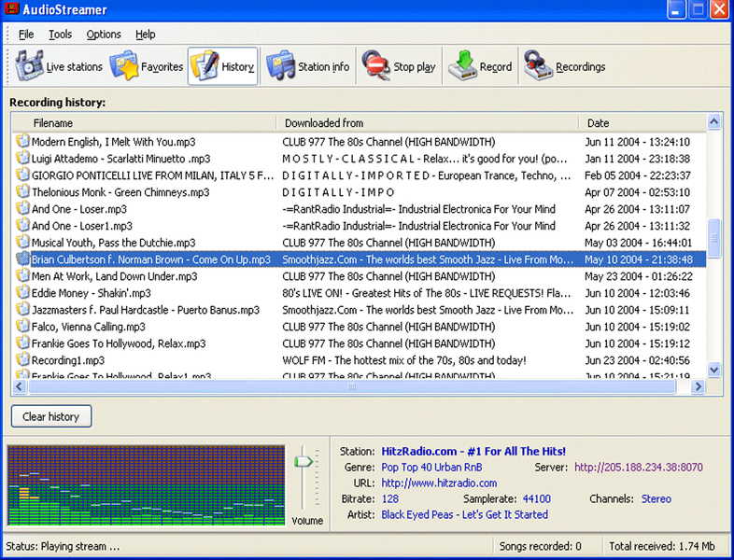Open server link http://205.188.234.38:8070

[639, 467]
